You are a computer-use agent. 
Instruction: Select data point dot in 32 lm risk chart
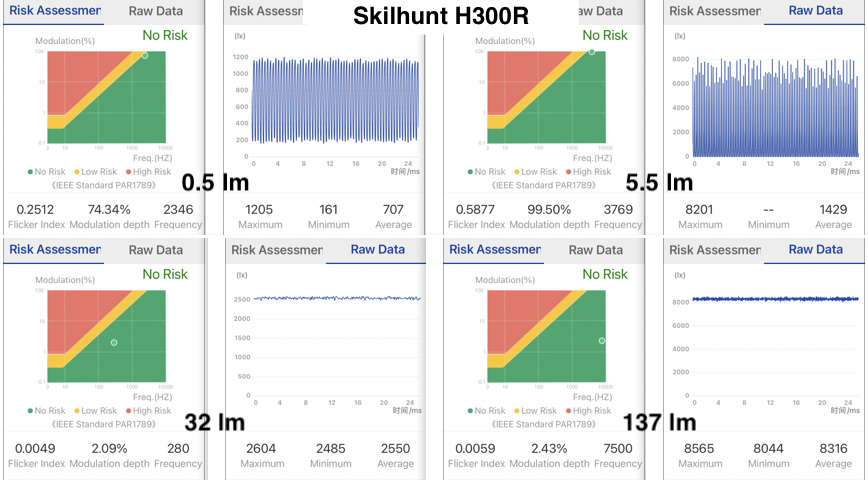point(114,342)
